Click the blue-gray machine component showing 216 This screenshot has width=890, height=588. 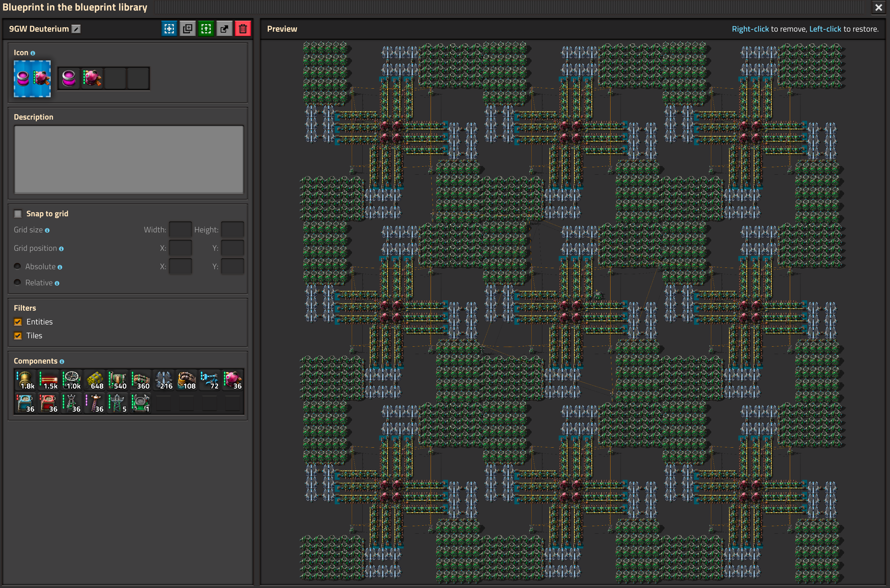click(164, 380)
